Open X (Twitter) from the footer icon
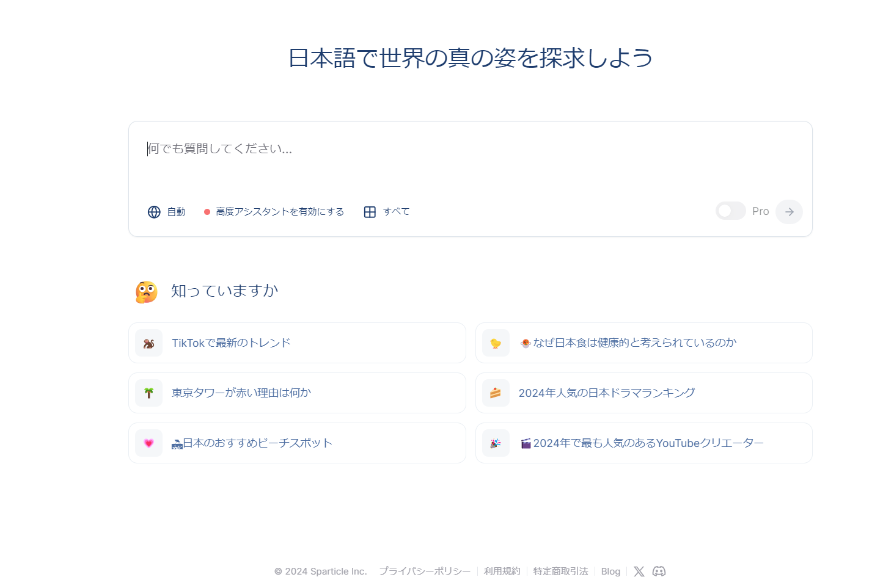The height and width of the screenshot is (588, 883). [x=639, y=572]
